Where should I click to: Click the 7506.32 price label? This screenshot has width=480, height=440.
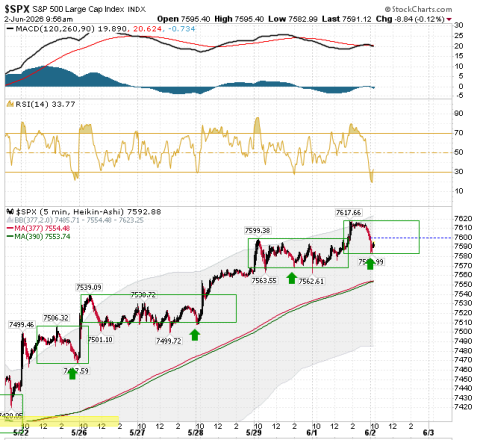(56, 318)
